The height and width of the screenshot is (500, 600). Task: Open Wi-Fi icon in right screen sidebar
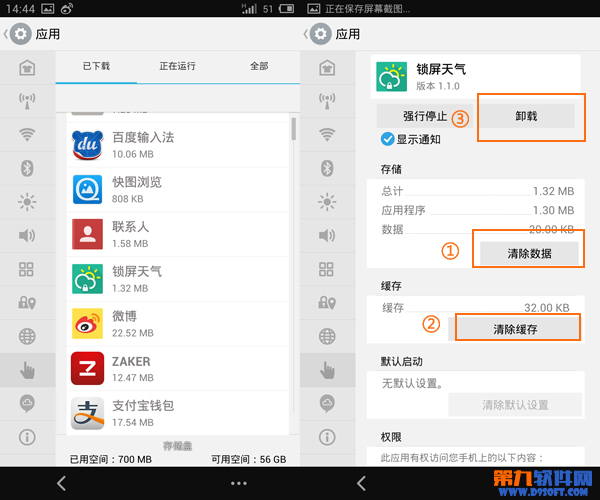pyautogui.click(x=327, y=135)
